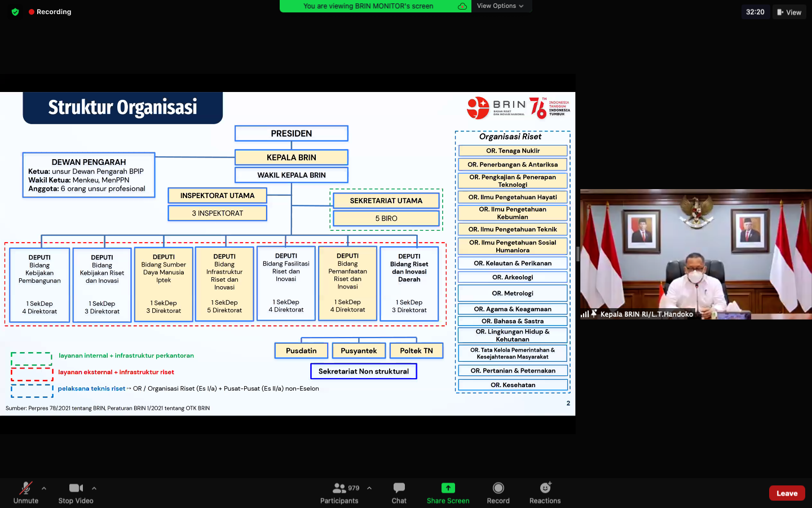Click the green Share Screen icon
812x508 pixels.
pos(448,488)
